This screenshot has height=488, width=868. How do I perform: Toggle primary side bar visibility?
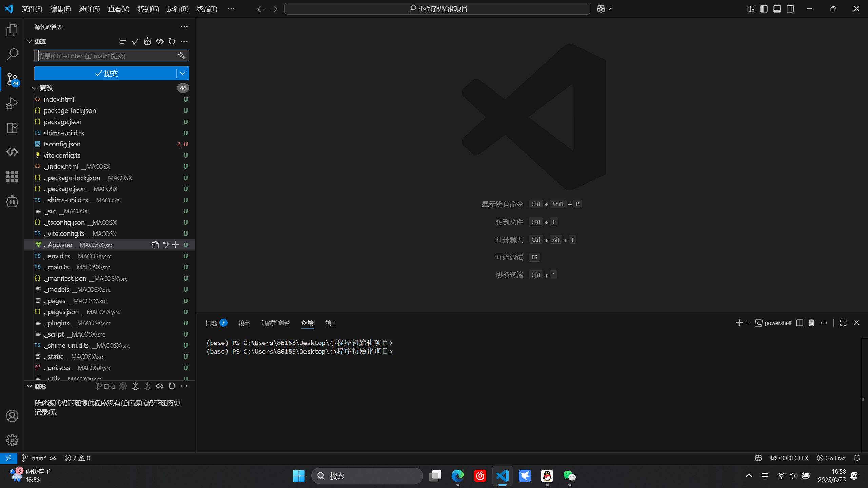tap(764, 9)
